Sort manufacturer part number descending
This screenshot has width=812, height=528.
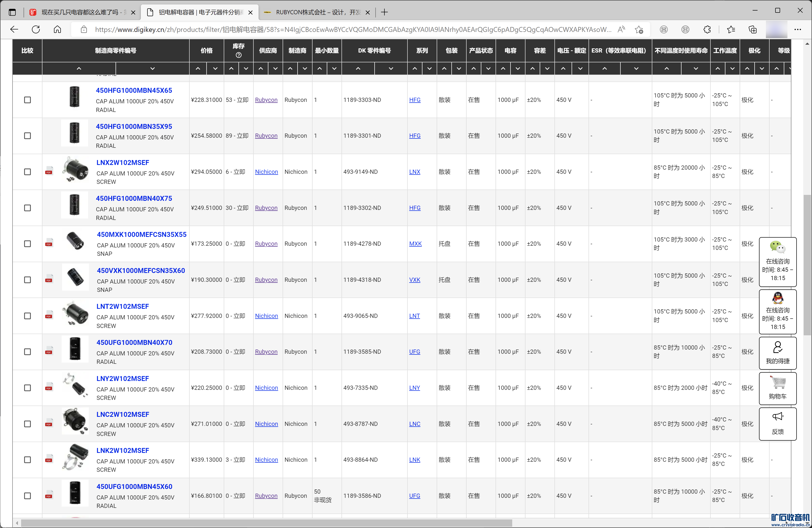[x=153, y=68]
